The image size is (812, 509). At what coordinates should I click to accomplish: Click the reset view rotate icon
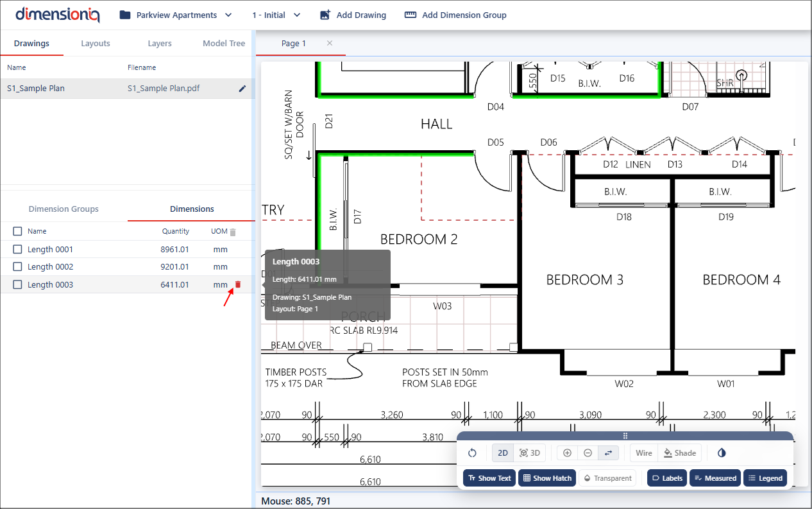tap(472, 453)
